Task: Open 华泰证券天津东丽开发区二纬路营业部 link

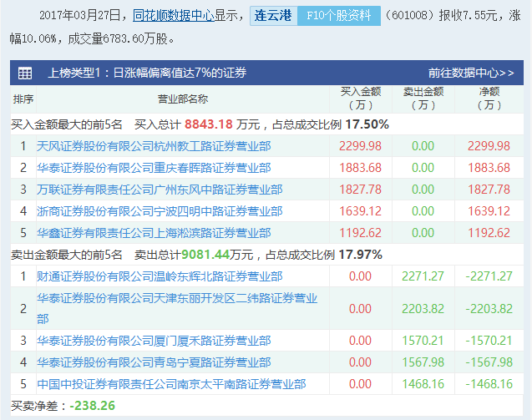Action: pyautogui.click(x=177, y=308)
